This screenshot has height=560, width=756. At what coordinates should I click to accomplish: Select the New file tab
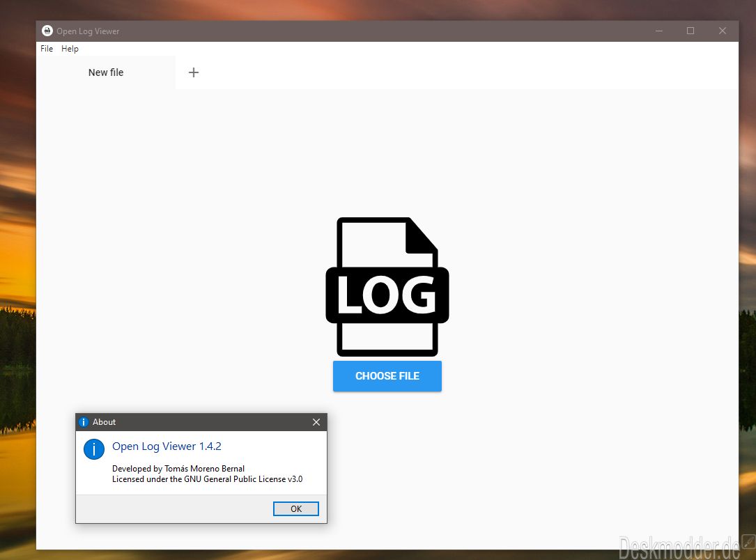[106, 72]
